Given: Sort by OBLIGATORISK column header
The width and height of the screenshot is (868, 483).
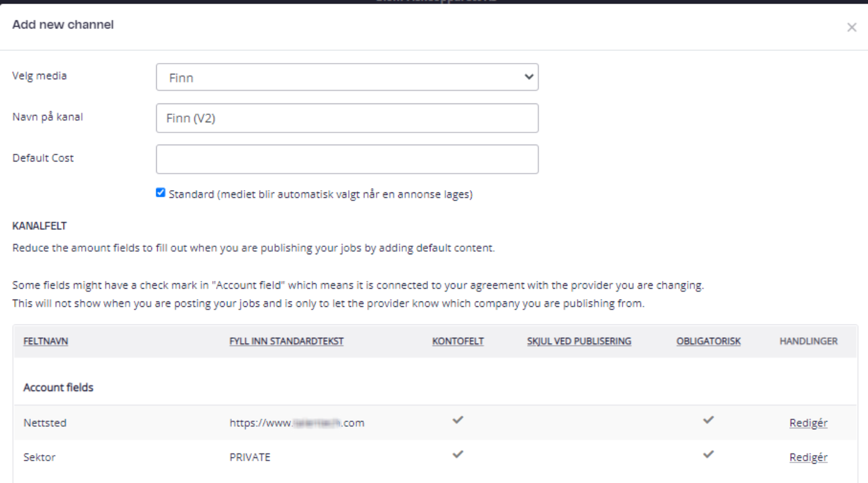Looking at the screenshot, I should pos(708,341).
